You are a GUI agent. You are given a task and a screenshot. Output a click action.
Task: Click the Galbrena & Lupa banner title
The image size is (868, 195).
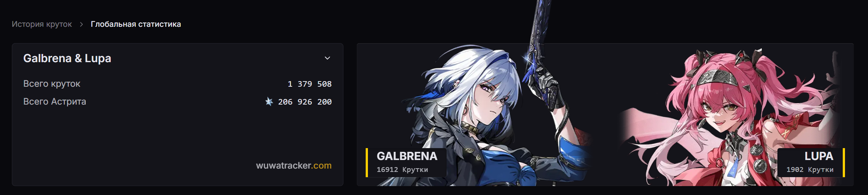pyautogui.click(x=67, y=58)
